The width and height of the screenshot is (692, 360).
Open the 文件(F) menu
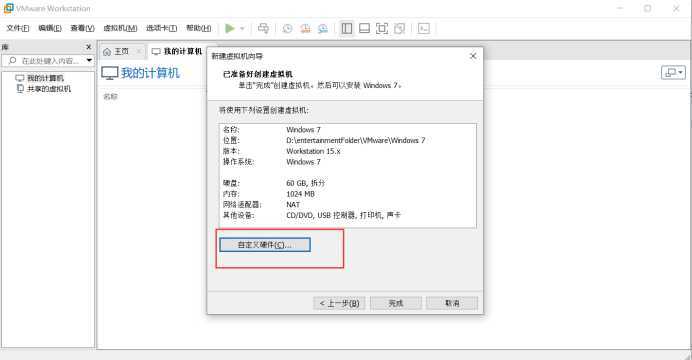(x=18, y=28)
